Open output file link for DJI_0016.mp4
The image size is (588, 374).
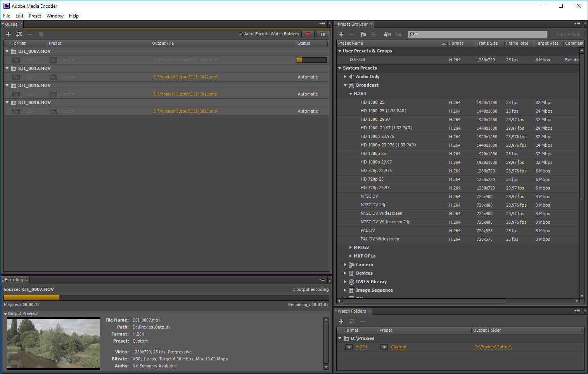186,94
